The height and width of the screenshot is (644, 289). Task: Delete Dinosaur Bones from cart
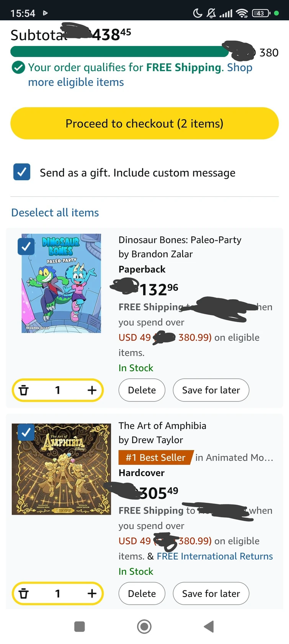(142, 390)
